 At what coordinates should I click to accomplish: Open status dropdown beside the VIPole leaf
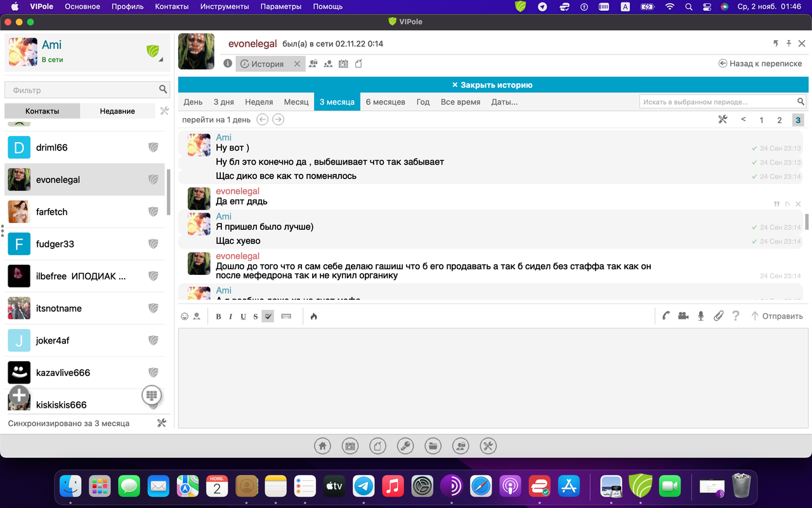(x=160, y=60)
